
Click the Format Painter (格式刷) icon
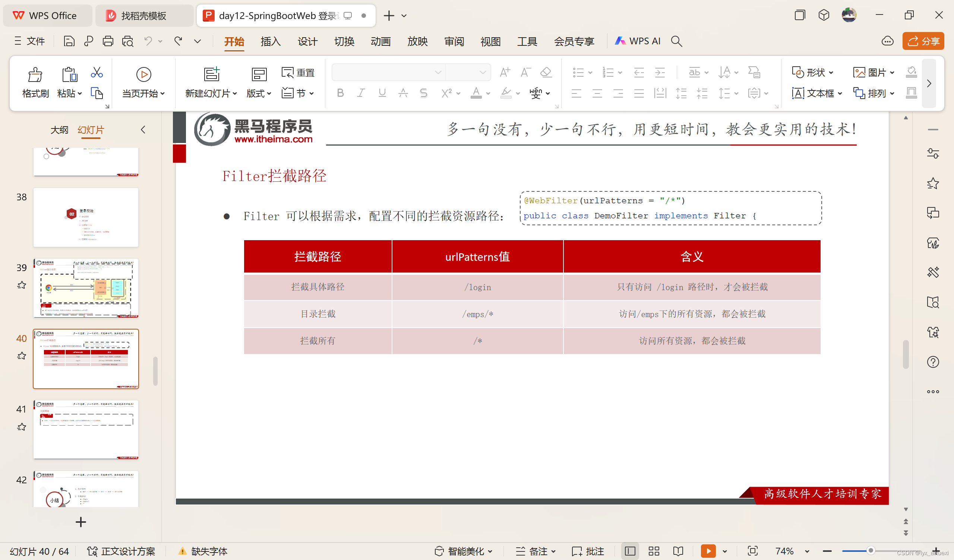click(35, 74)
